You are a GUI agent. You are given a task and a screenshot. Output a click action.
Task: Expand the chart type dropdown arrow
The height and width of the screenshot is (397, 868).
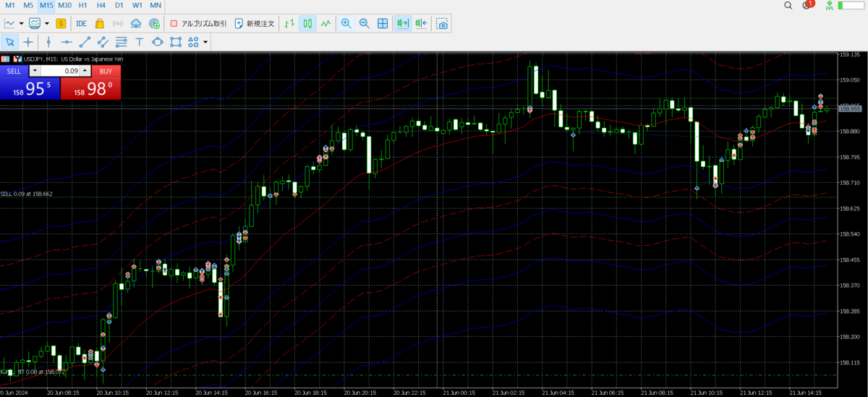click(22, 23)
